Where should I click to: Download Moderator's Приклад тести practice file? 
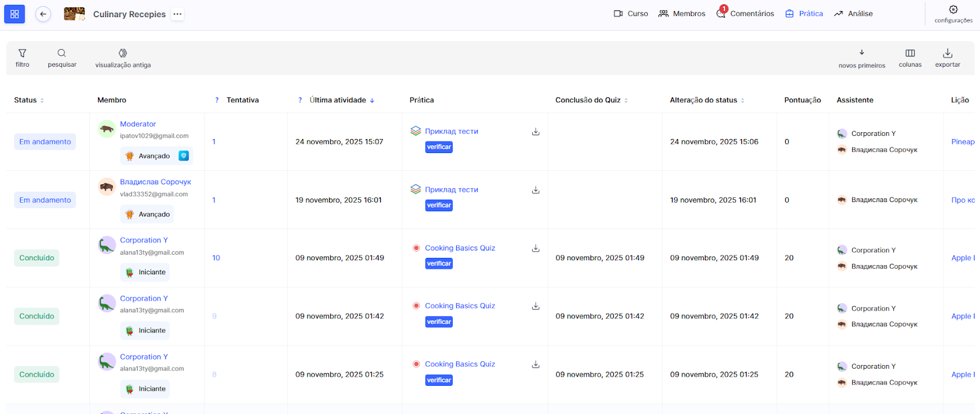pos(535,132)
